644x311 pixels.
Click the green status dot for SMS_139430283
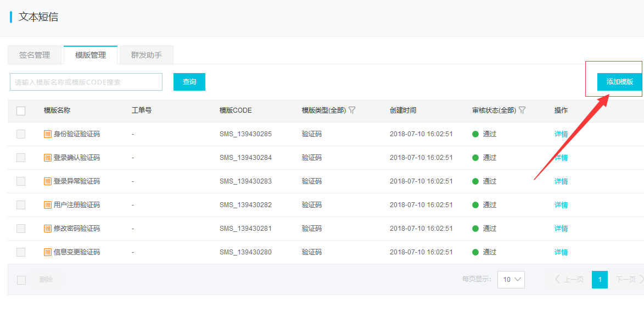475,181
